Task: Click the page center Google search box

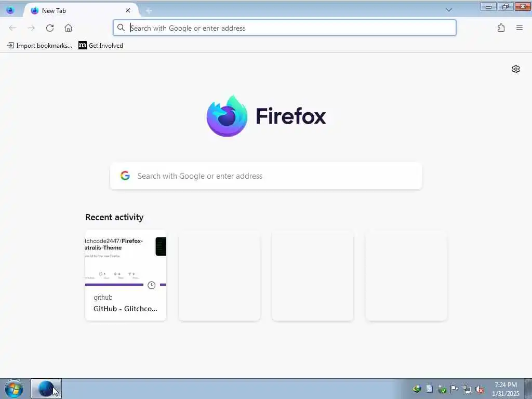Action: pyautogui.click(x=266, y=176)
